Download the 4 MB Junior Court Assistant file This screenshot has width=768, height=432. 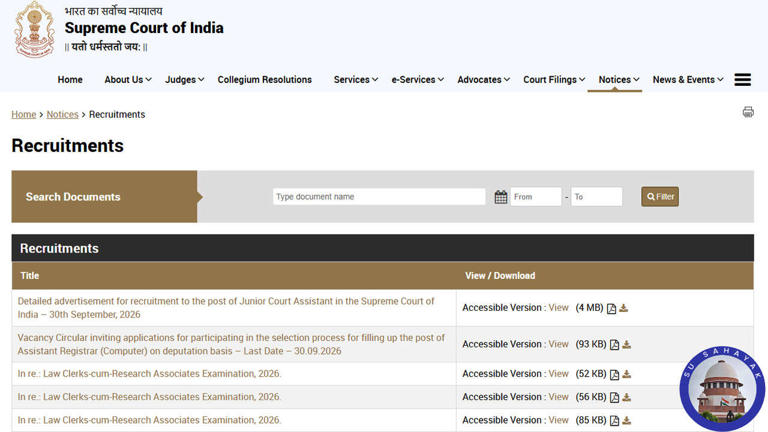pos(624,308)
